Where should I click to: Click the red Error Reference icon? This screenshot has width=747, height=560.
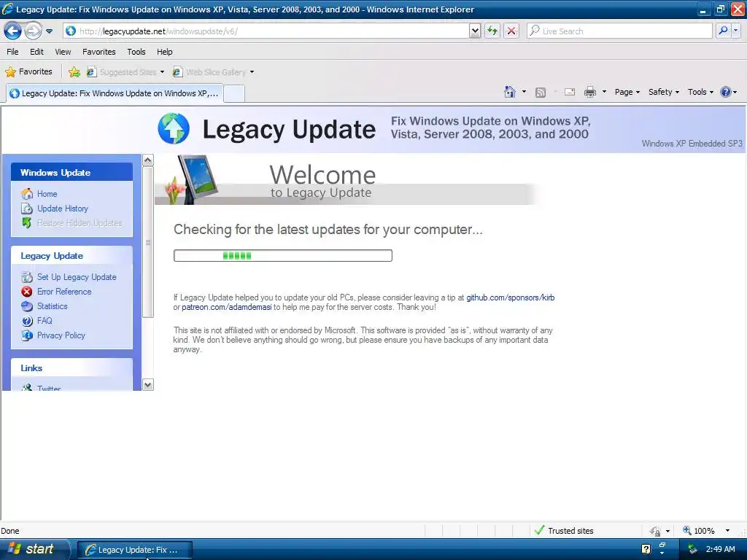[x=27, y=292]
